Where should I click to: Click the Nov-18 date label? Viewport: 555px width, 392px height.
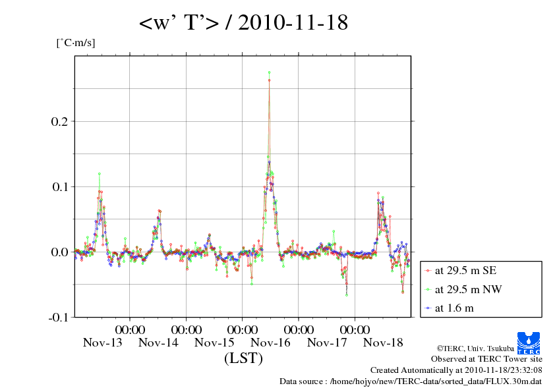coord(383,343)
